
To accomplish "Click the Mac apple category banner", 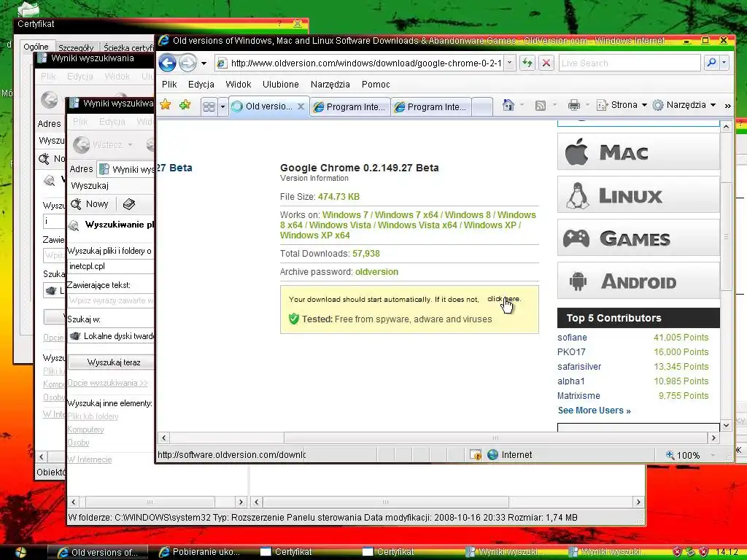I will pos(638,152).
